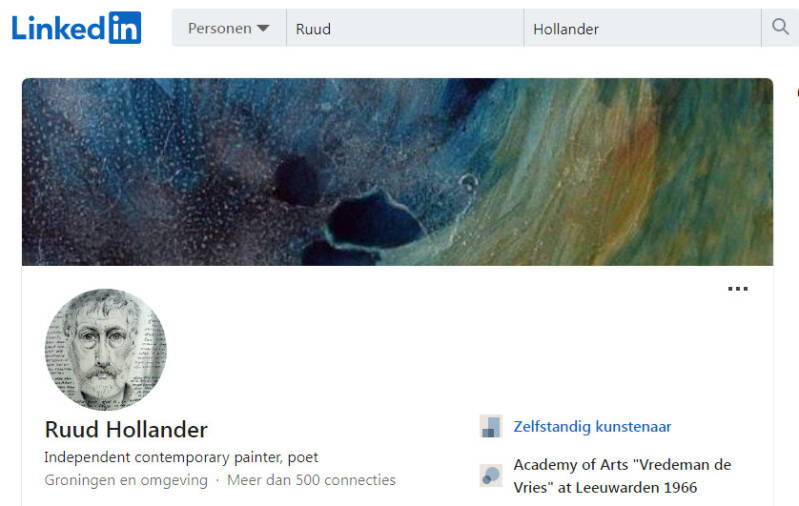Image resolution: width=799 pixels, height=506 pixels.
Task: Click the Academy of Arts Vredeman de Vries text
Action: (622, 476)
